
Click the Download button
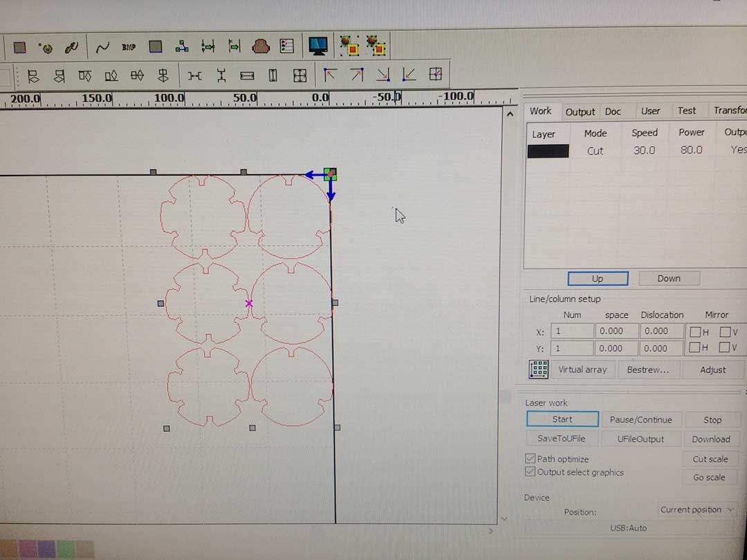point(711,439)
